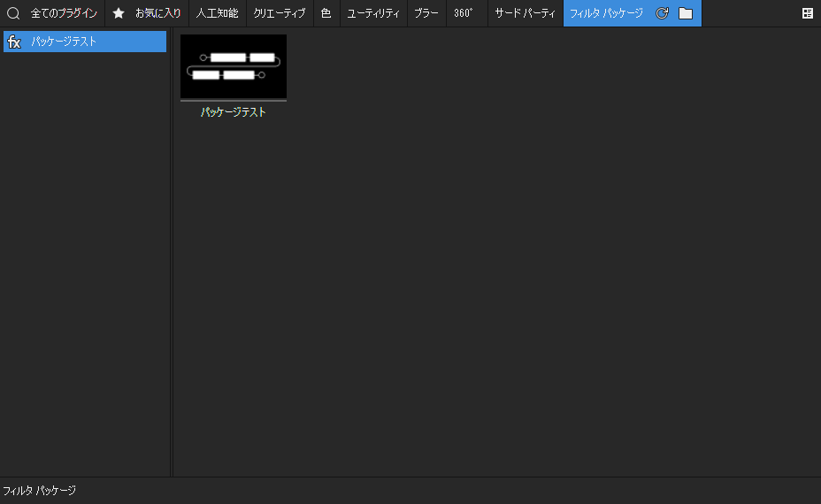This screenshot has width=821, height=504.
Task: Open the filter package folder icon
Action: [686, 13]
